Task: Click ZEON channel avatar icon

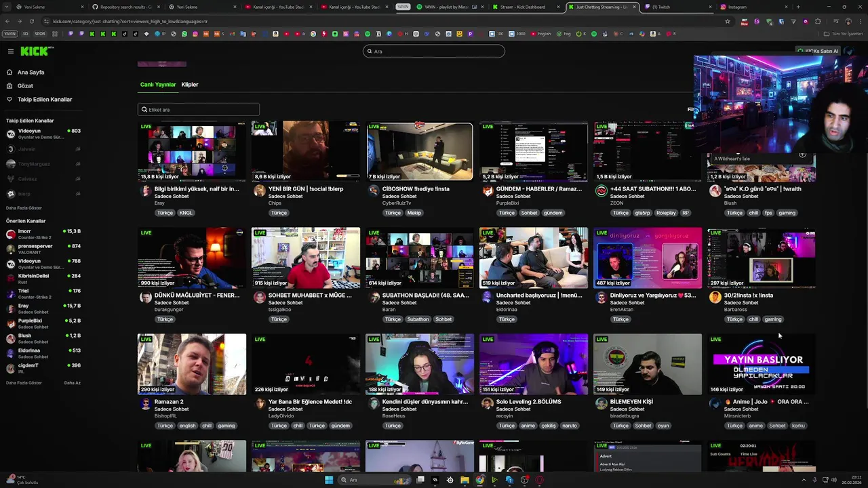Action: pos(601,191)
